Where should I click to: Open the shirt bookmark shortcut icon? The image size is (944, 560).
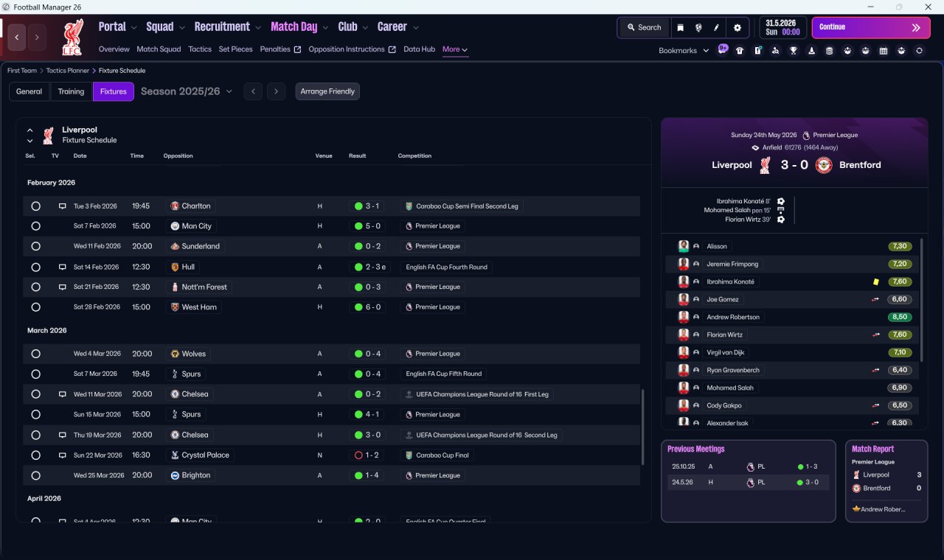pos(740,51)
